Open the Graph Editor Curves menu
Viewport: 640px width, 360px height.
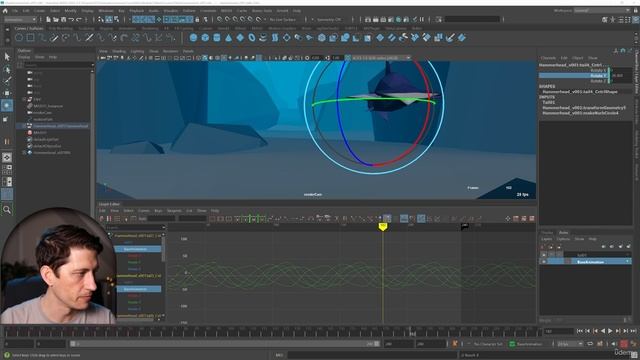143,211
